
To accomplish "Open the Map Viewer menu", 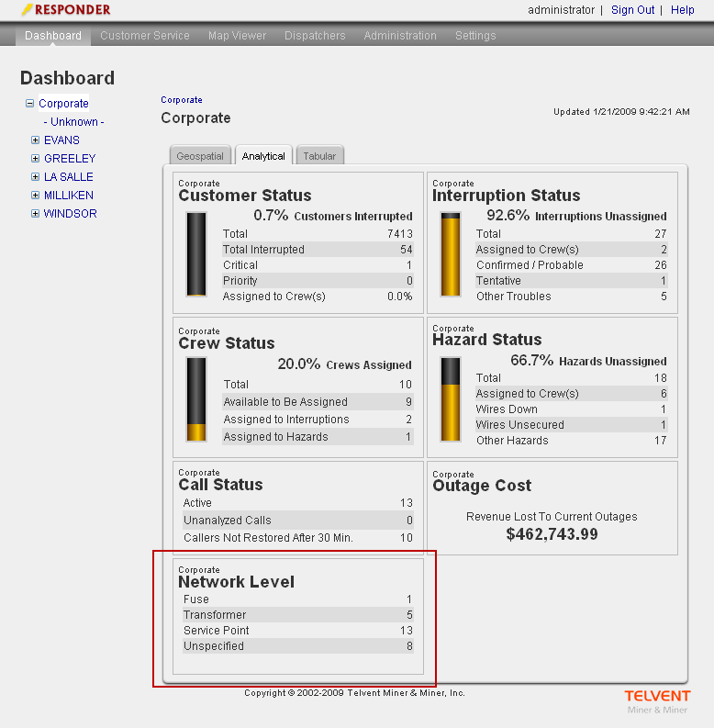I will (237, 36).
